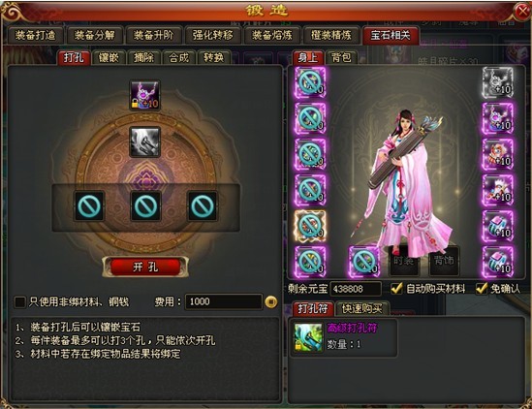This screenshot has height=409, width=532.
Task: Select the first locked socket hole
Action: pyautogui.click(x=89, y=205)
